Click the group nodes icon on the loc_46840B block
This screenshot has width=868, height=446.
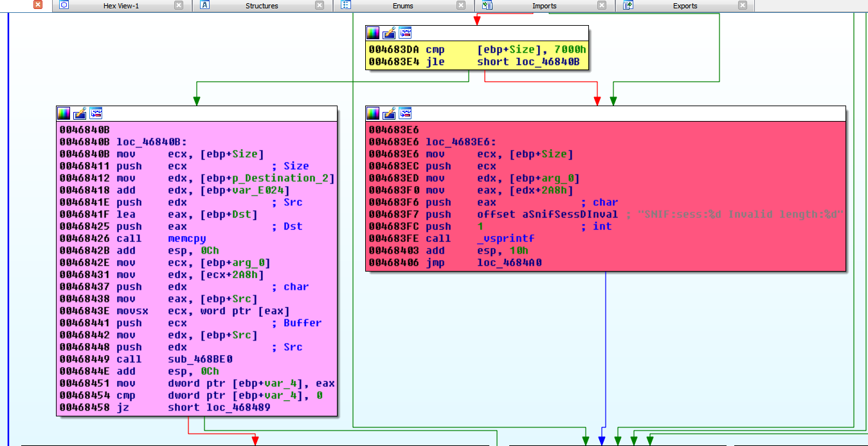96,113
